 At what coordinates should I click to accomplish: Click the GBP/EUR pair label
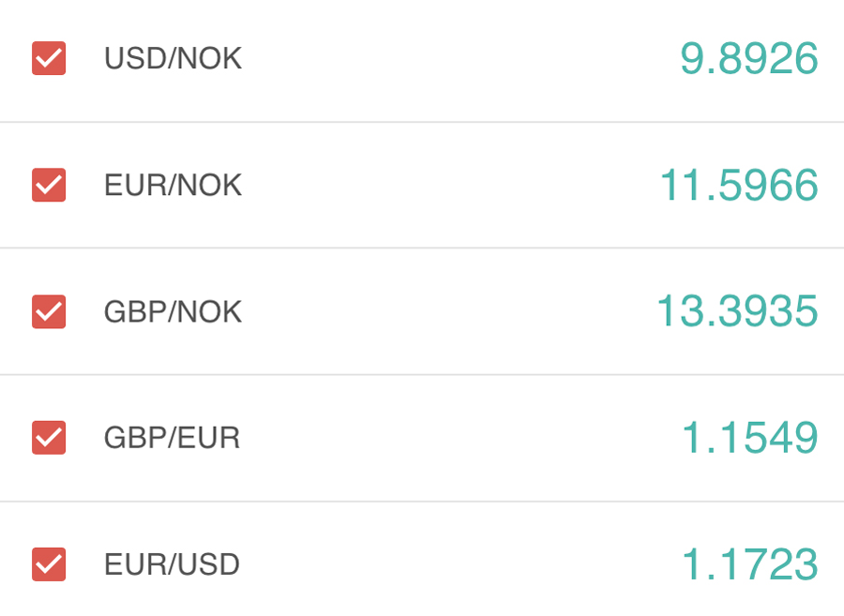172,438
